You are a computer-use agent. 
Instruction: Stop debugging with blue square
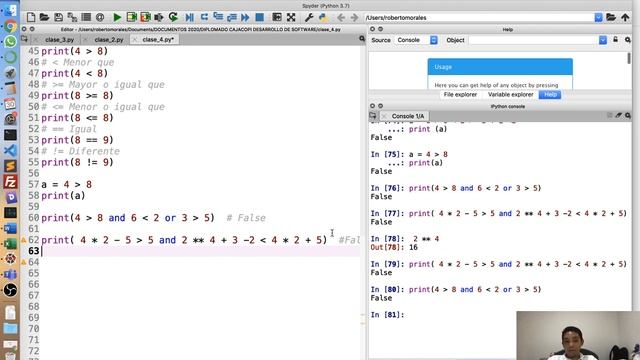259,17
